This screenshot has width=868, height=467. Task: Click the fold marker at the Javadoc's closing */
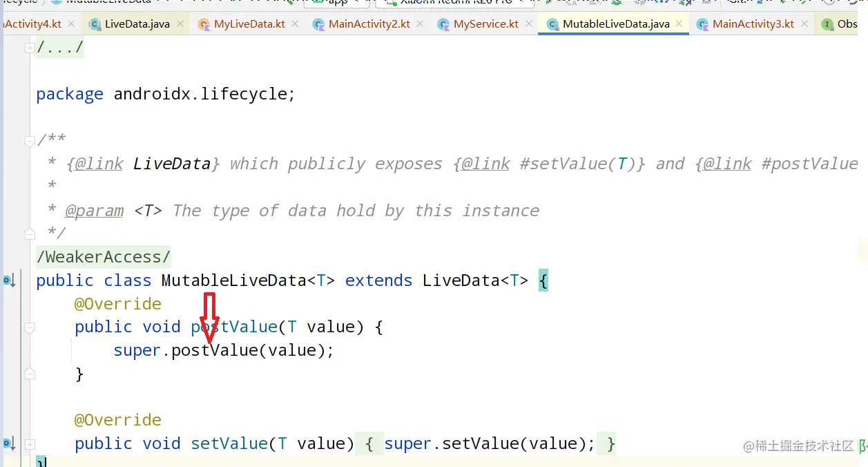(30, 233)
